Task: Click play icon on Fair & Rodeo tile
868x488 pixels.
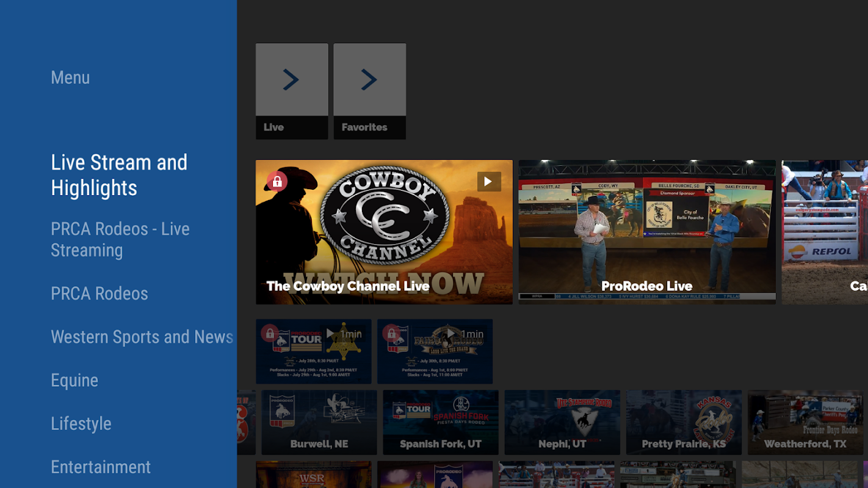Action: coord(452,334)
